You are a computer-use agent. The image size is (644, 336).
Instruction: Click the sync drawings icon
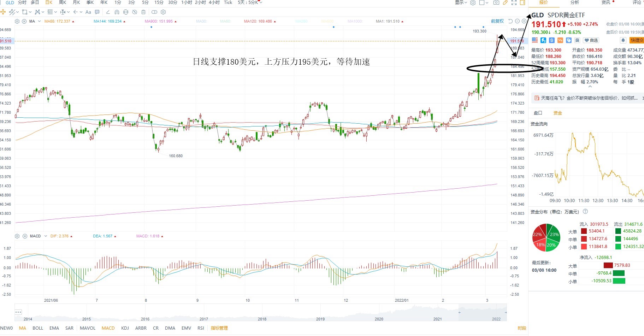pos(126,12)
